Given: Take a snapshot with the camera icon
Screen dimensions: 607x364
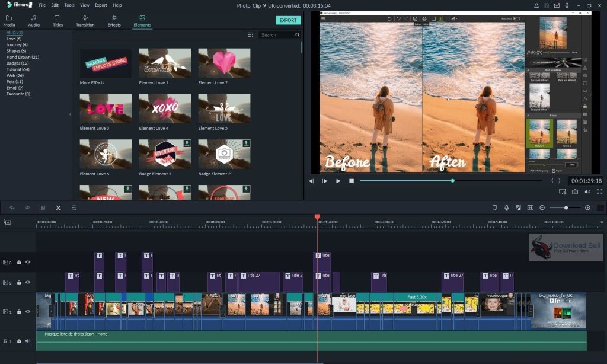Looking at the screenshot, I should click(x=574, y=191).
